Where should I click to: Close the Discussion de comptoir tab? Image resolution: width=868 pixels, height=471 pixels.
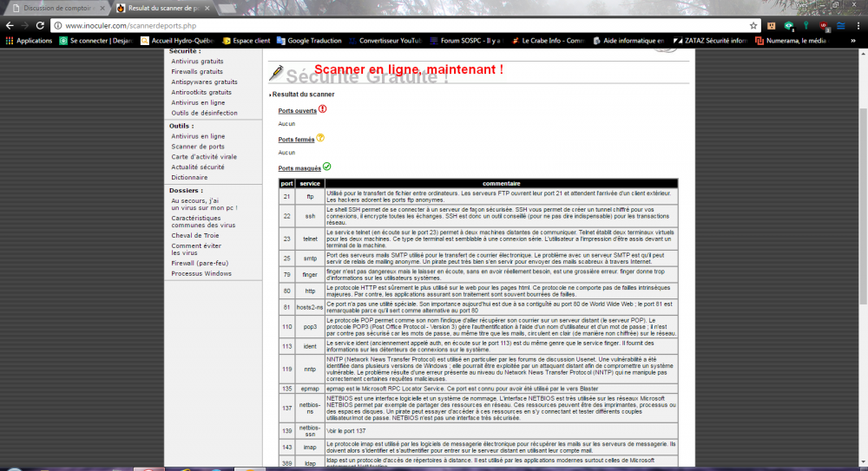pyautogui.click(x=102, y=9)
